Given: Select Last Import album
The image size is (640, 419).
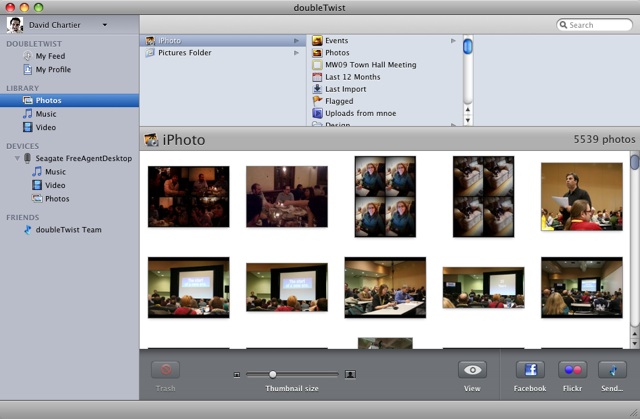Looking at the screenshot, I should coord(346,89).
